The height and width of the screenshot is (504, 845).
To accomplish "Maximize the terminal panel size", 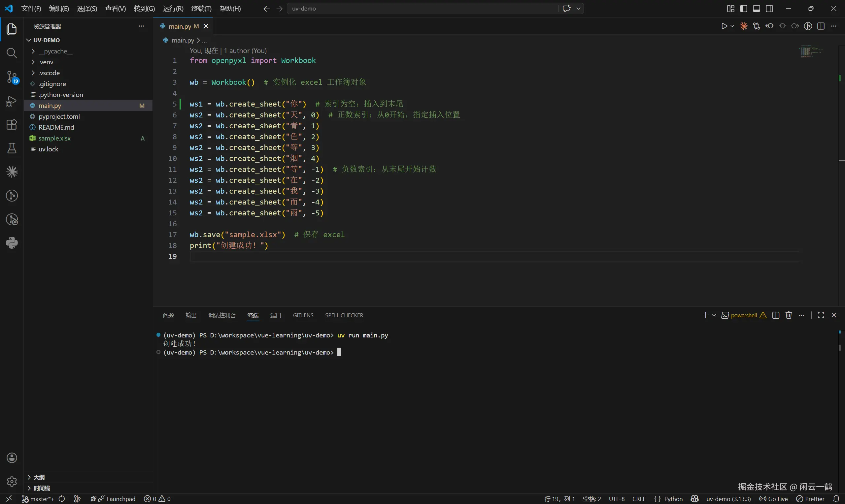I will 821,315.
